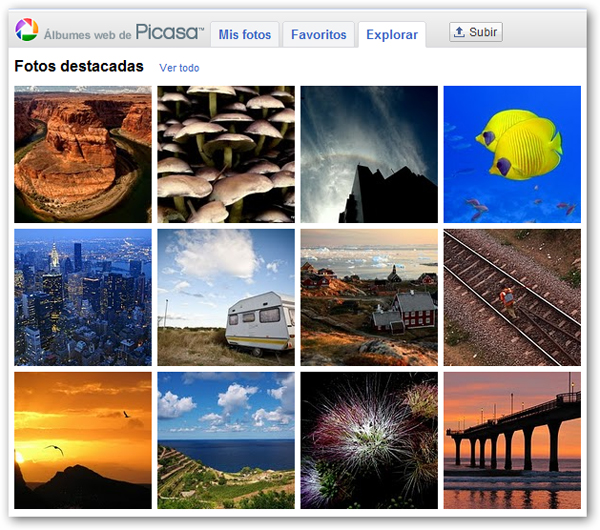Select the Explorar tab
This screenshot has width=600, height=530.
click(x=392, y=35)
